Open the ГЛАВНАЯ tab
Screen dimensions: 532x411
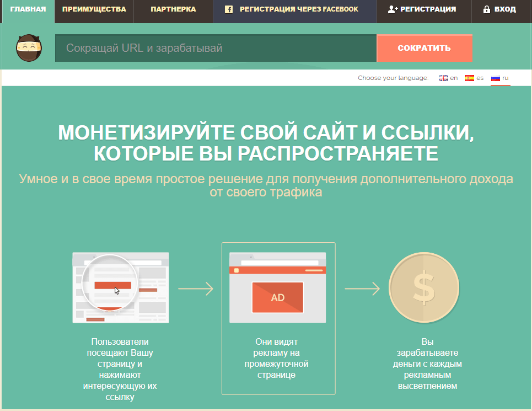click(28, 9)
